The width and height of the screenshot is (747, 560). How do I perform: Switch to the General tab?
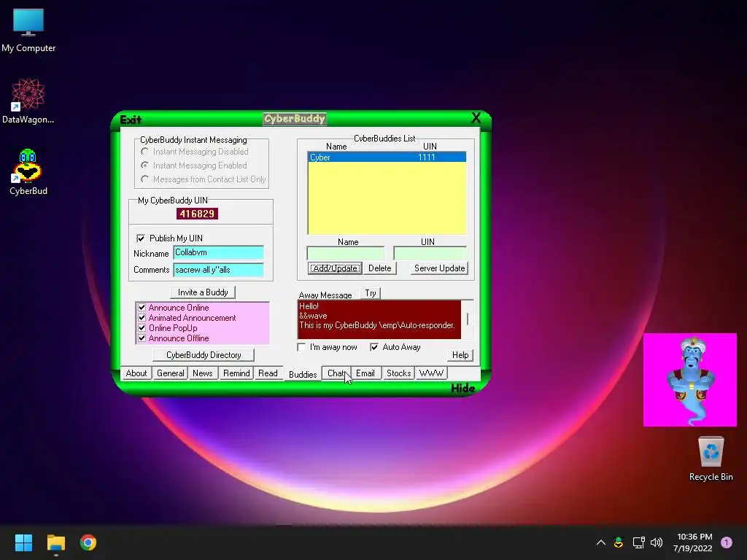pyautogui.click(x=170, y=373)
